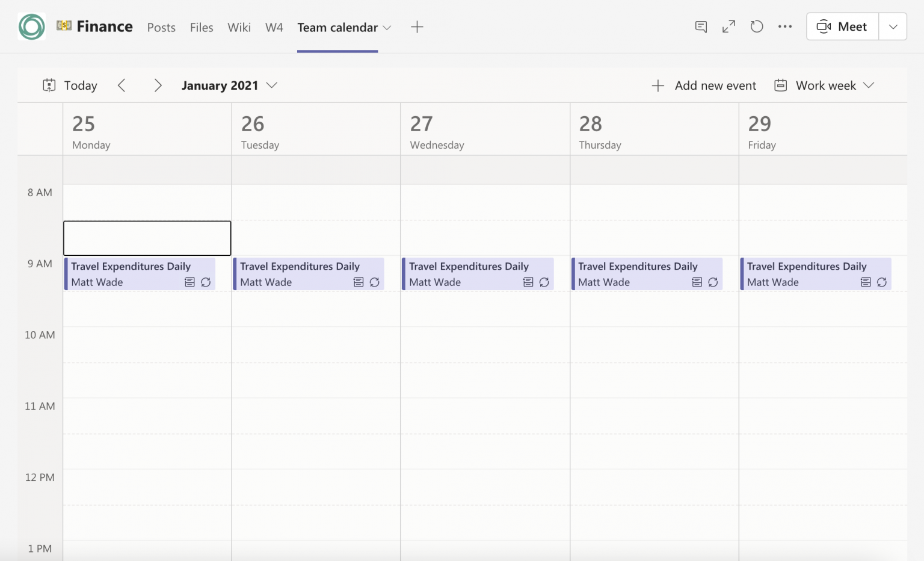
Task: Switch to the W4 tab
Action: 274,27
